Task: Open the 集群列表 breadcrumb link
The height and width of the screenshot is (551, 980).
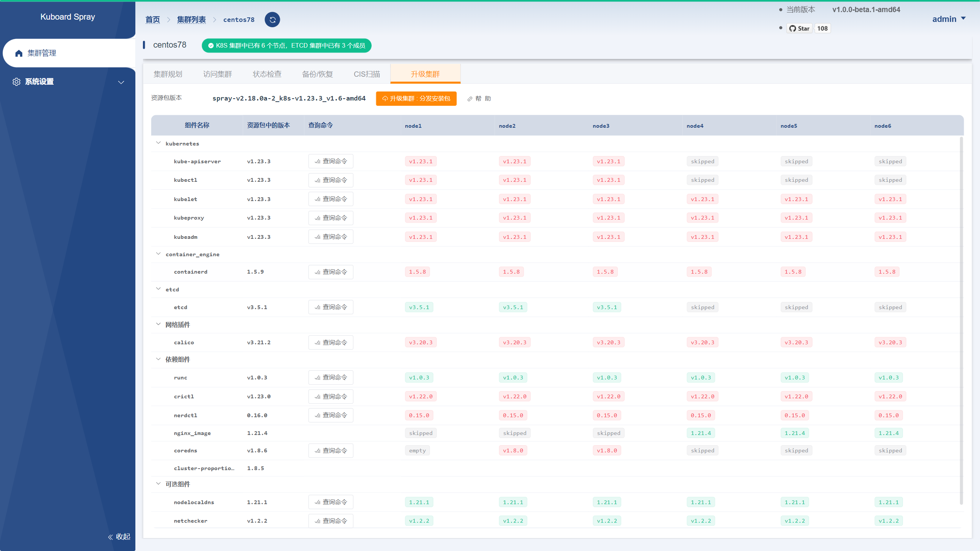Action: click(191, 20)
